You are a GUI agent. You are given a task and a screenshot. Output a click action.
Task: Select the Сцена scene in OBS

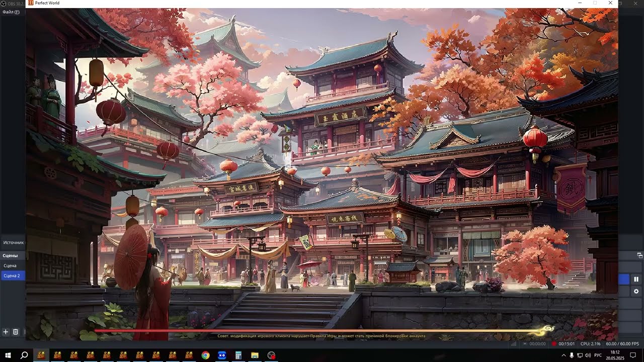click(13, 265)
